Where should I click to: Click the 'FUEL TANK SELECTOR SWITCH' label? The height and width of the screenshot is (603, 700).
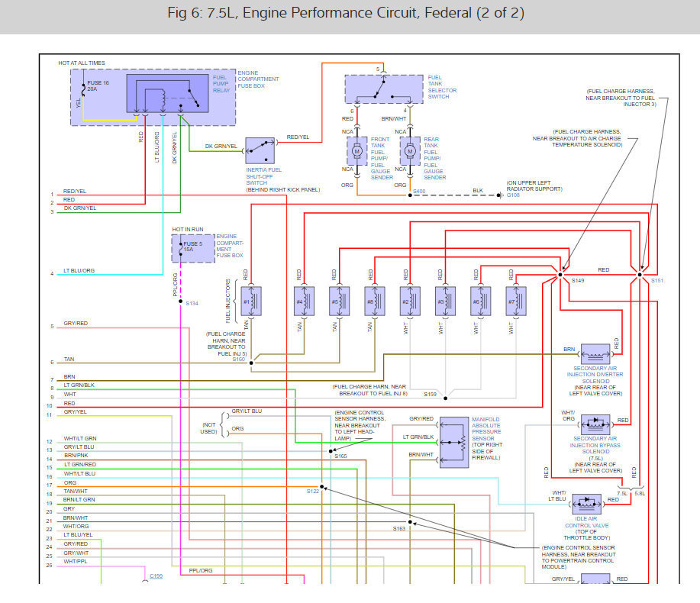tap(442, 87)
